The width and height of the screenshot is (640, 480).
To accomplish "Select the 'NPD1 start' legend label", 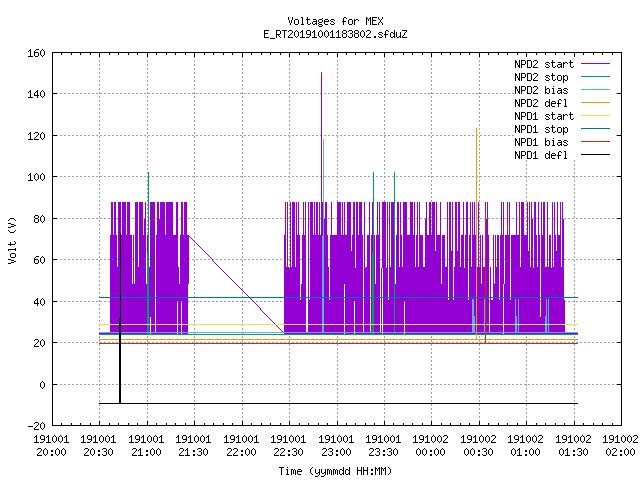I will [544, 116].
